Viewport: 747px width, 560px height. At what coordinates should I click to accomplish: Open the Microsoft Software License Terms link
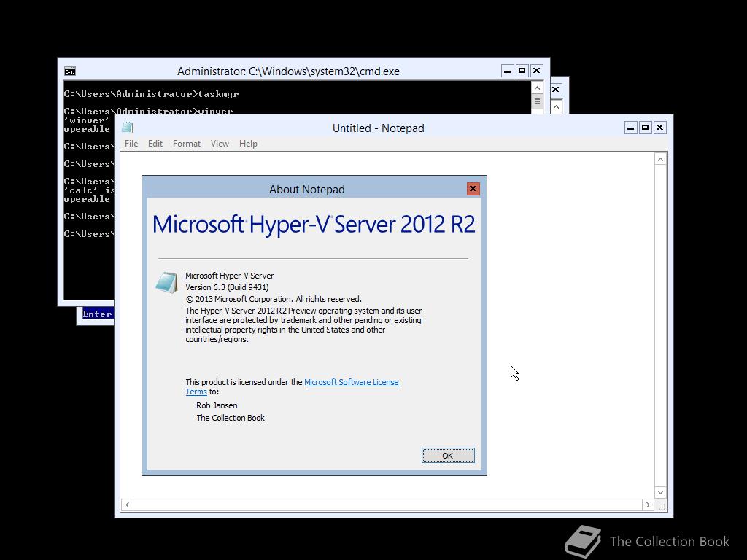click(x=351, y=382)
